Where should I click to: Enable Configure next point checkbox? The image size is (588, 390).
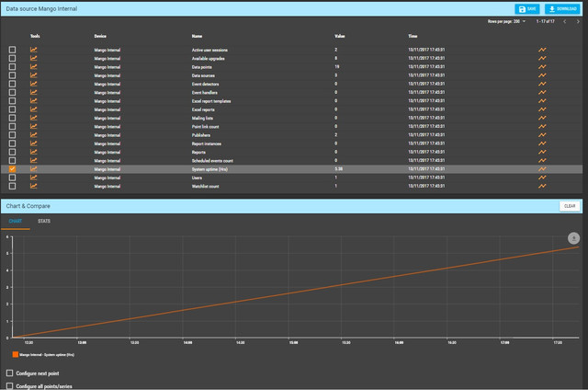click(10, 373)
